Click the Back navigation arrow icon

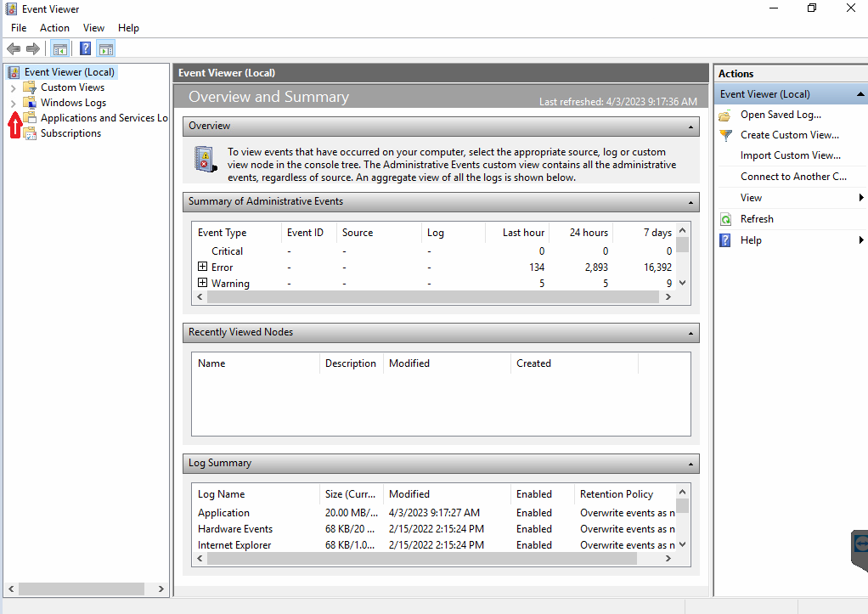[13, 48]
